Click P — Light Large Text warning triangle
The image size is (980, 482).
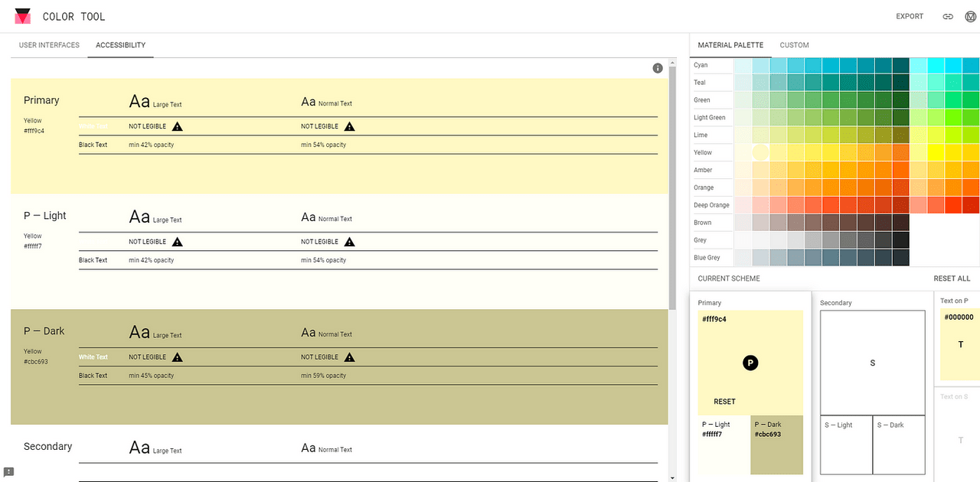click(177, 242)
